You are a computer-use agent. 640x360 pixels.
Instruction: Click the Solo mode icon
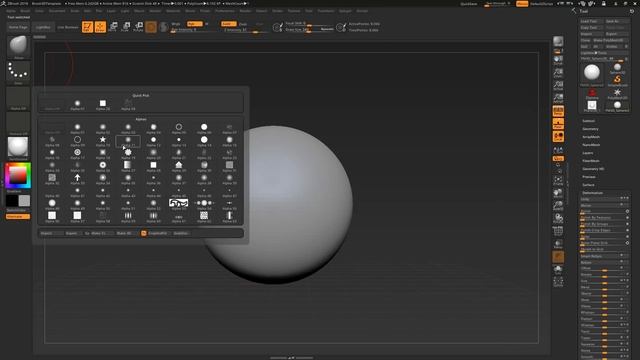[558, 269]
